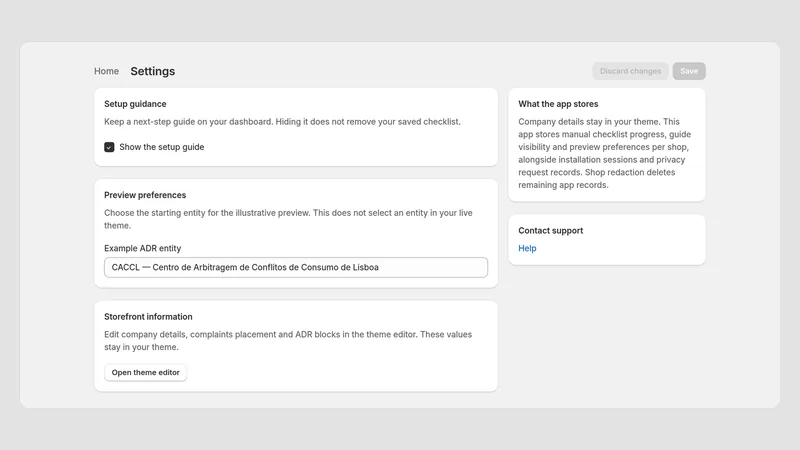
Task: Click the company details paragraph in sidebar
Action: [605, 153]
